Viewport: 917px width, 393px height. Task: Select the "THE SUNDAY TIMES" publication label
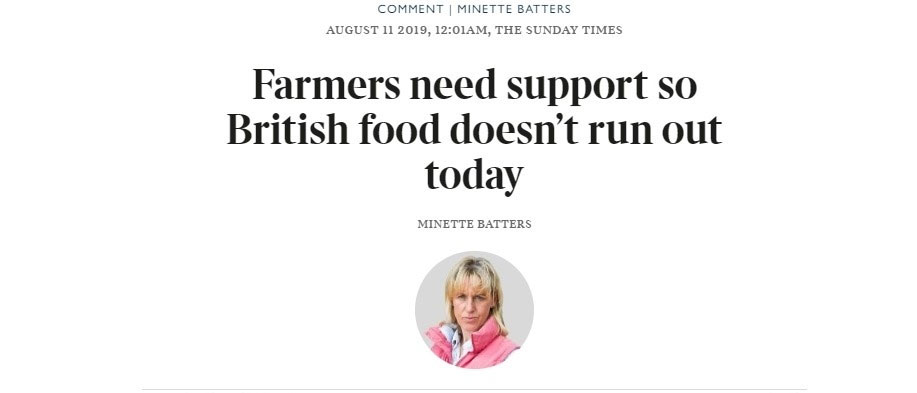559,30
